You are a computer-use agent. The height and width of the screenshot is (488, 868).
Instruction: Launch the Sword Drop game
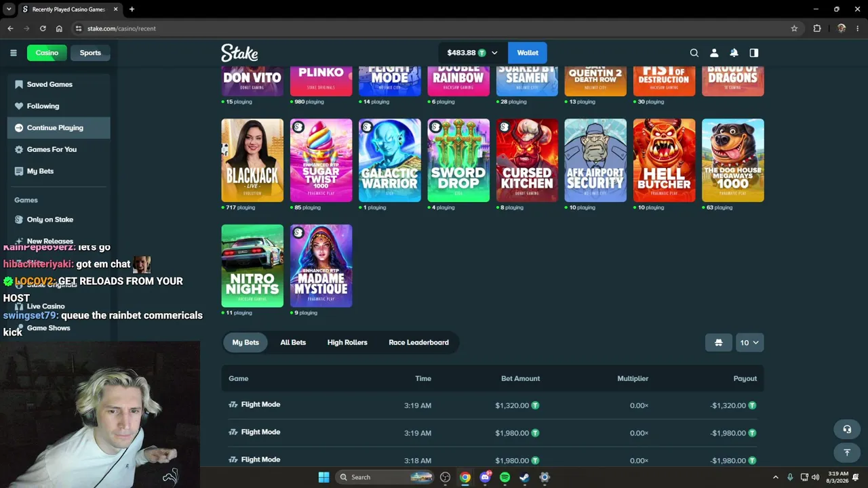(458, 161)
